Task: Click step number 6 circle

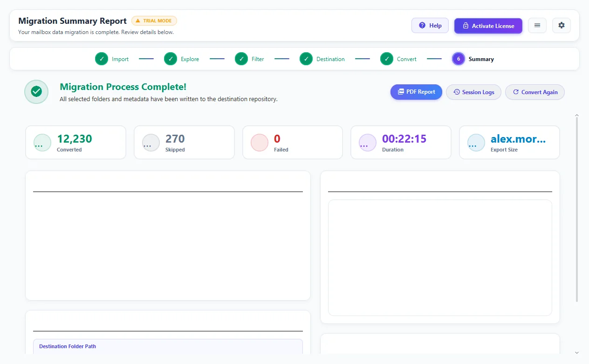Action: pos(459,59)
